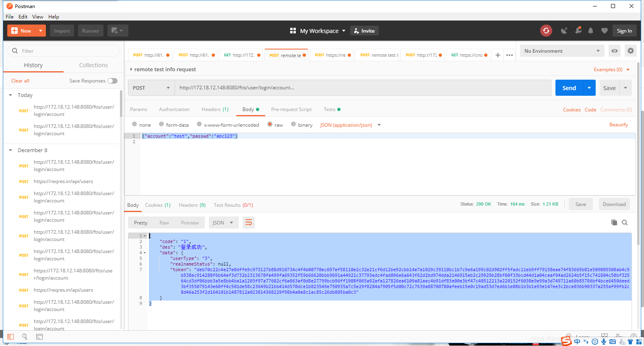Open the Help menu
The width and height of the screenshot is (644, 346).
[54, 16]
